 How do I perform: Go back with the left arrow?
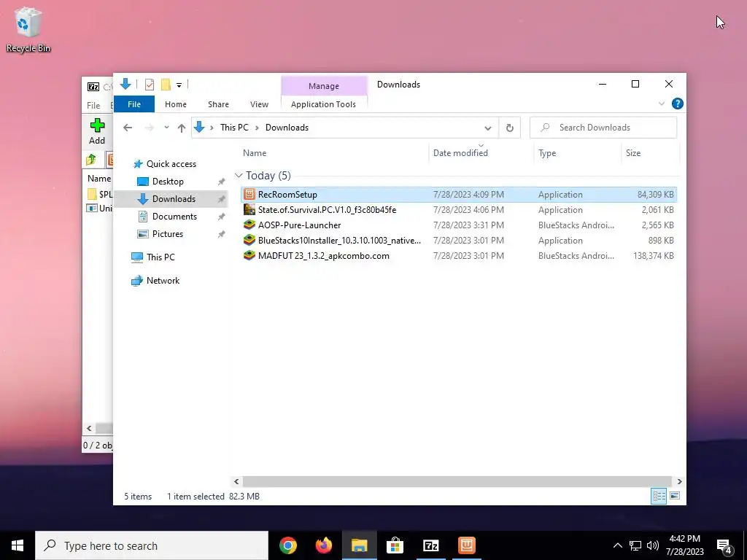(x=127, y=128)
